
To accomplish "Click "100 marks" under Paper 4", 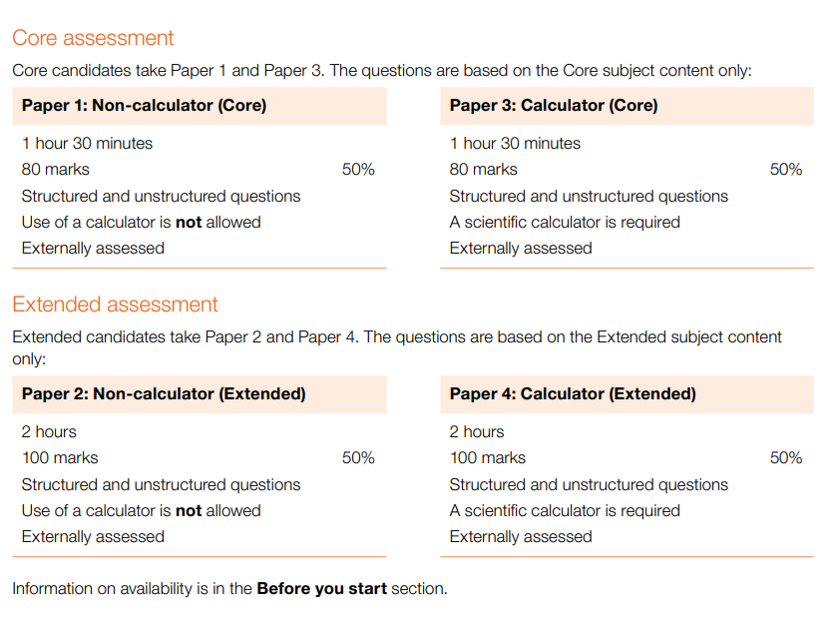I will coord(487,458).
